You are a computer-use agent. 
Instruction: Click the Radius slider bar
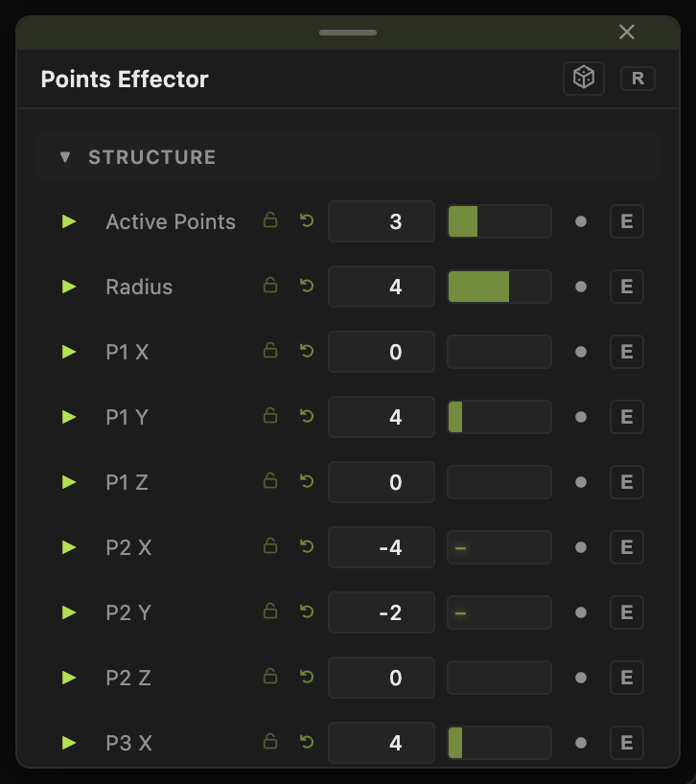coord(499,287)
